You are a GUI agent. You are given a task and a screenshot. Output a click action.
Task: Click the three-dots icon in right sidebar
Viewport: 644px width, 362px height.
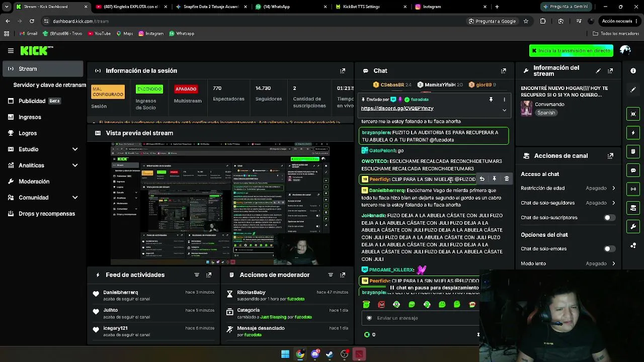[x=633, y=246]
